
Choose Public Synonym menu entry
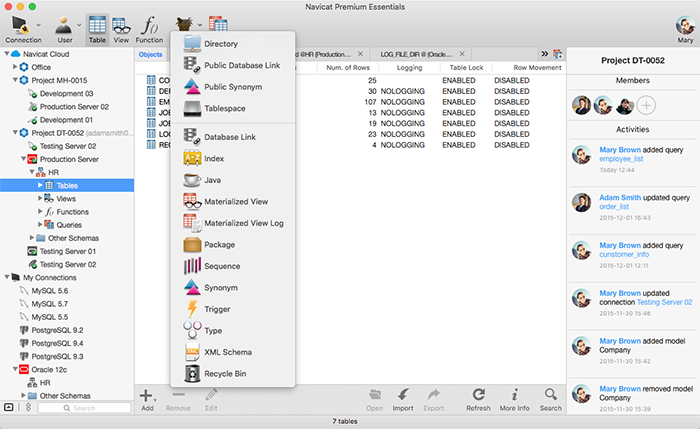point(233,87)
